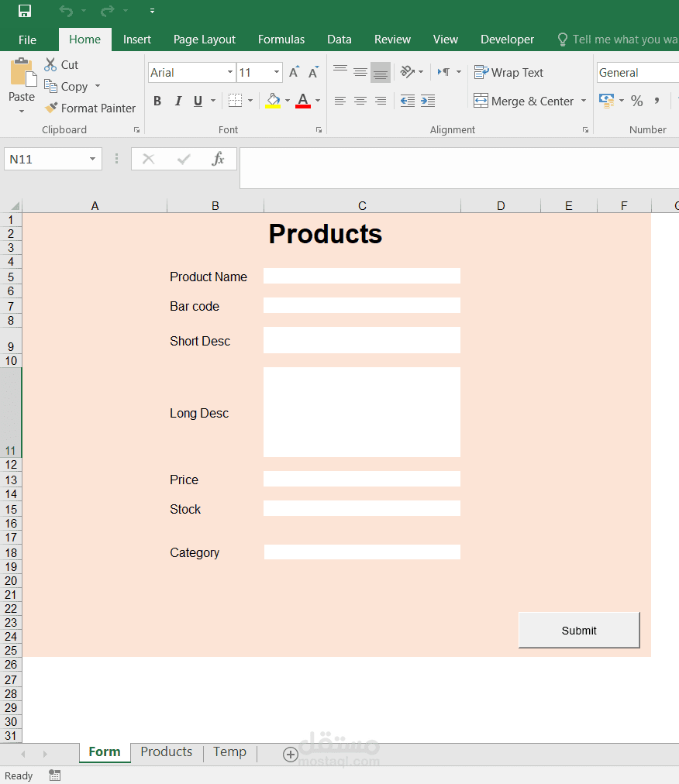Select Center horizontal alignment icon
The height and width of the screenshot is (784, 679).
tap(360, 101)
